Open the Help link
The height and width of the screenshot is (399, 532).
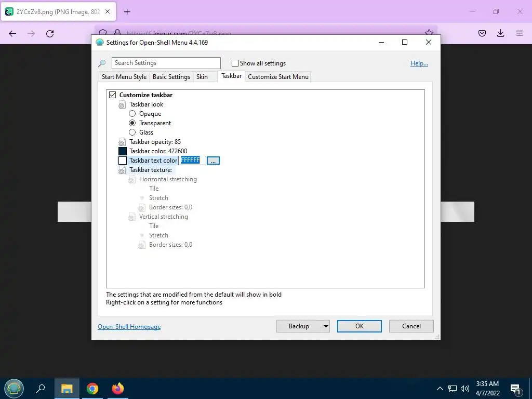click(419, 63)
